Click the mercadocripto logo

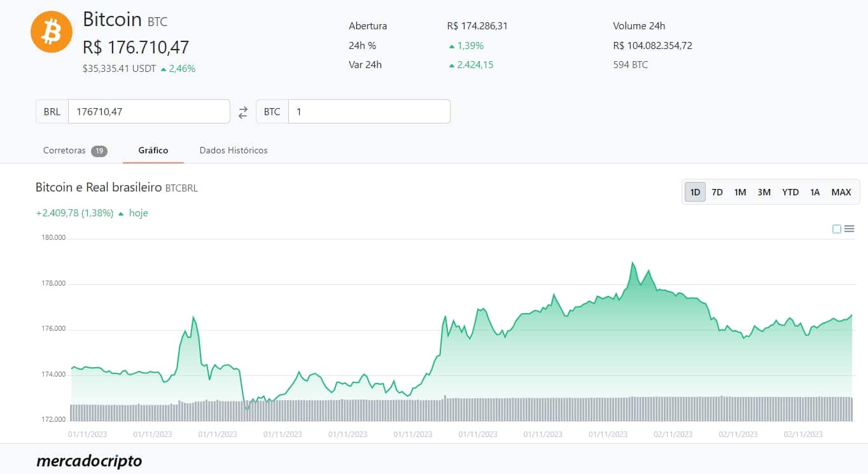(89, 461)
